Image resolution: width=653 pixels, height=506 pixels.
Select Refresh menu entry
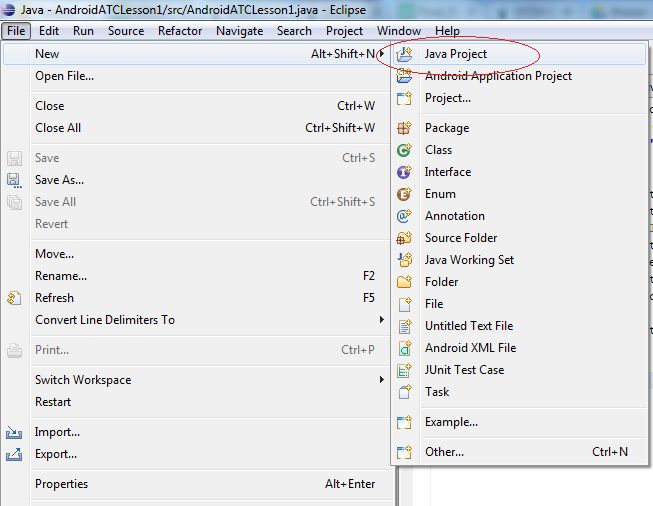[x=197, y=298]
